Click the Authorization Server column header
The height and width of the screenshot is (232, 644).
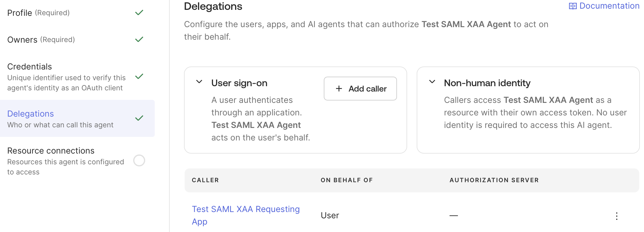tap(494, 180)
